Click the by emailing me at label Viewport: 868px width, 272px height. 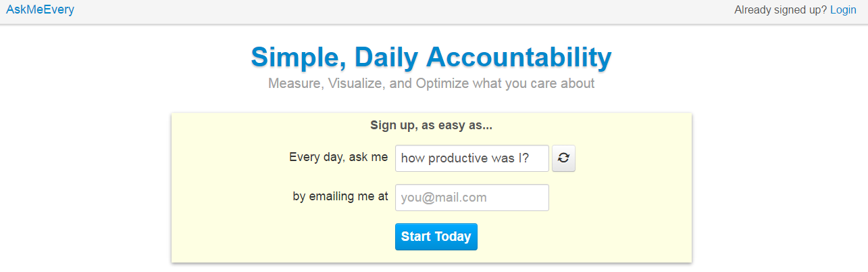340,196
